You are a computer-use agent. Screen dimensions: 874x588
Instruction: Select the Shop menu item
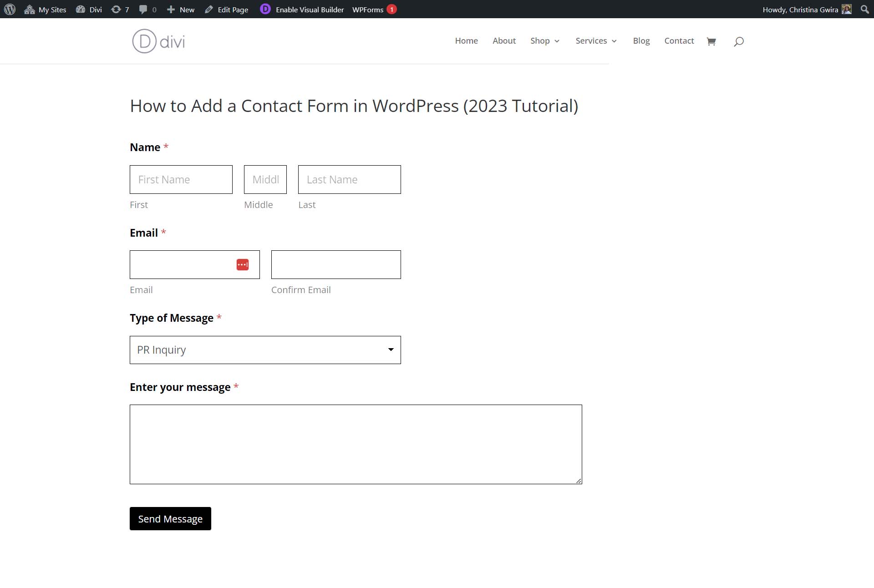[x=539, y=40]
